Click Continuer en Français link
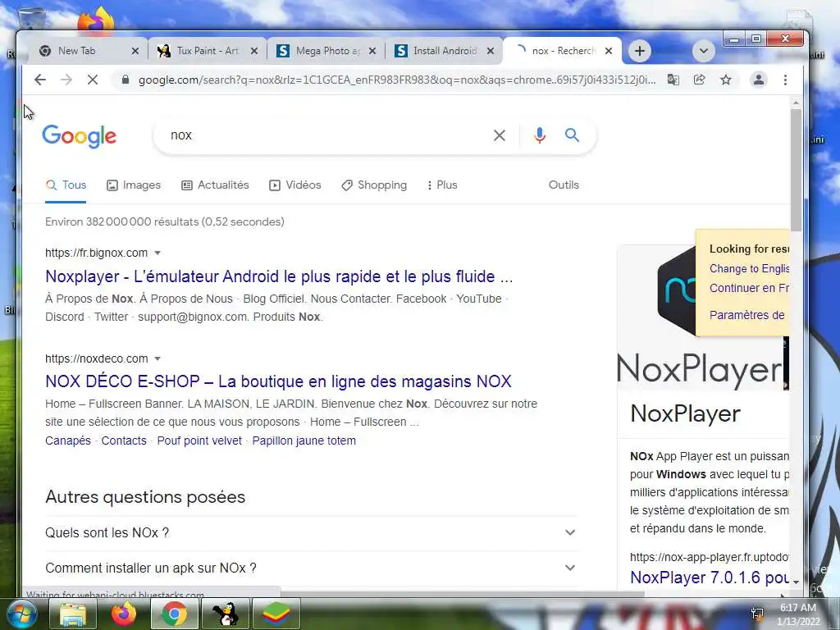 tap(749, 288)
